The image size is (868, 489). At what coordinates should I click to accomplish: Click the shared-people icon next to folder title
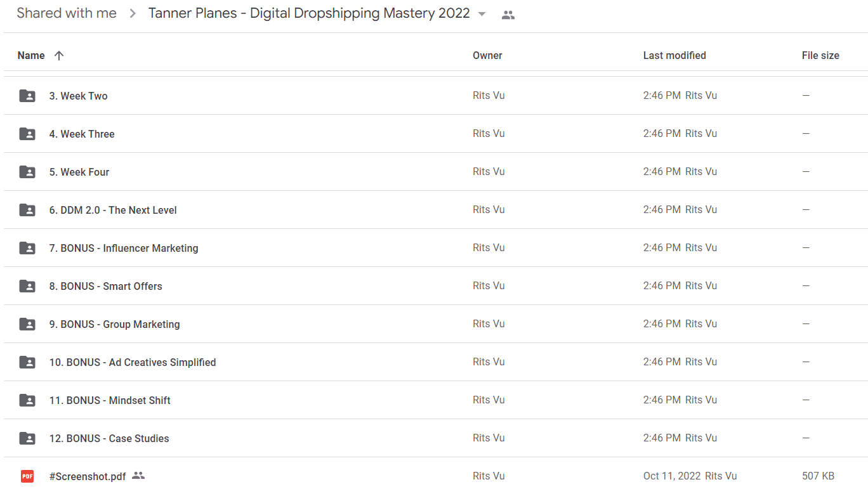(508, 15)
